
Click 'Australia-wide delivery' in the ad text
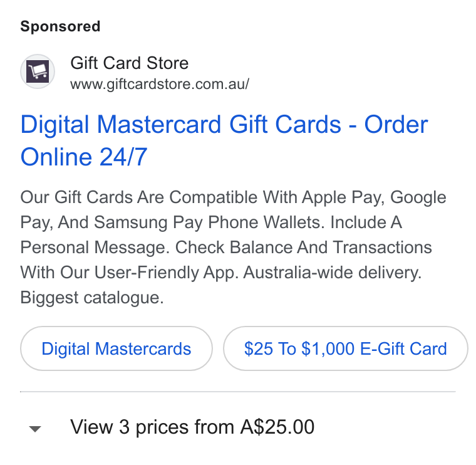[x=331, y=272]
